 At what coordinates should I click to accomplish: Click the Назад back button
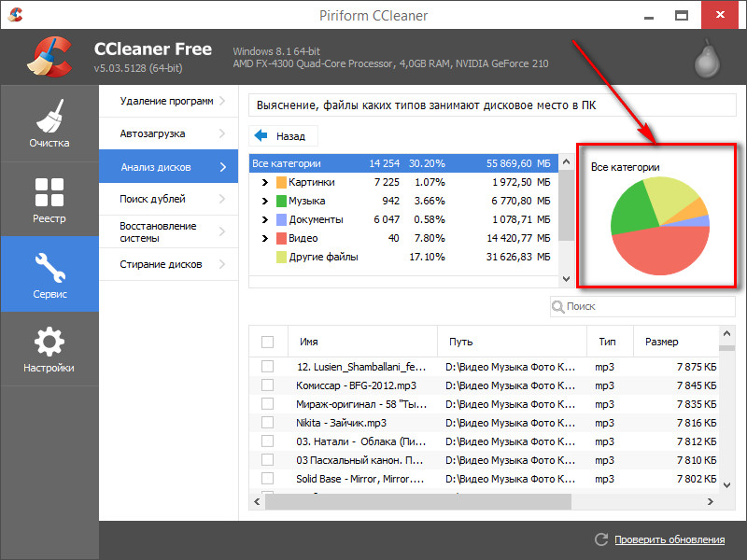click(x=283, y=135)
